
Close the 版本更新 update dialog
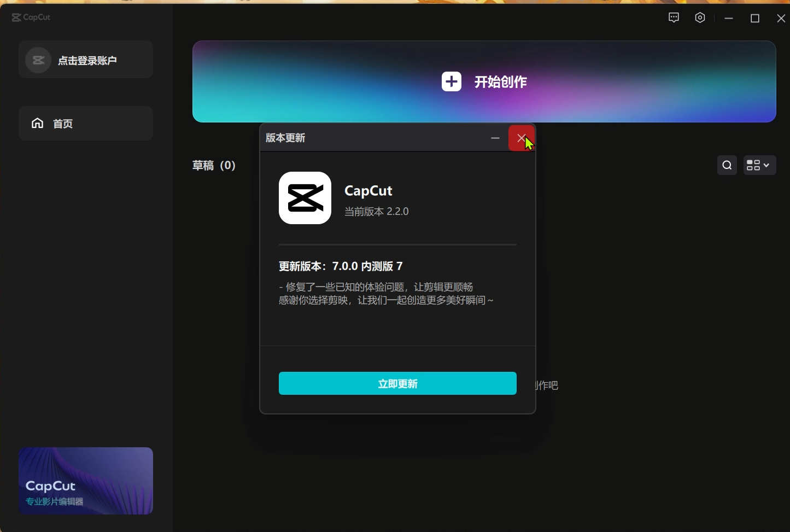522,138
